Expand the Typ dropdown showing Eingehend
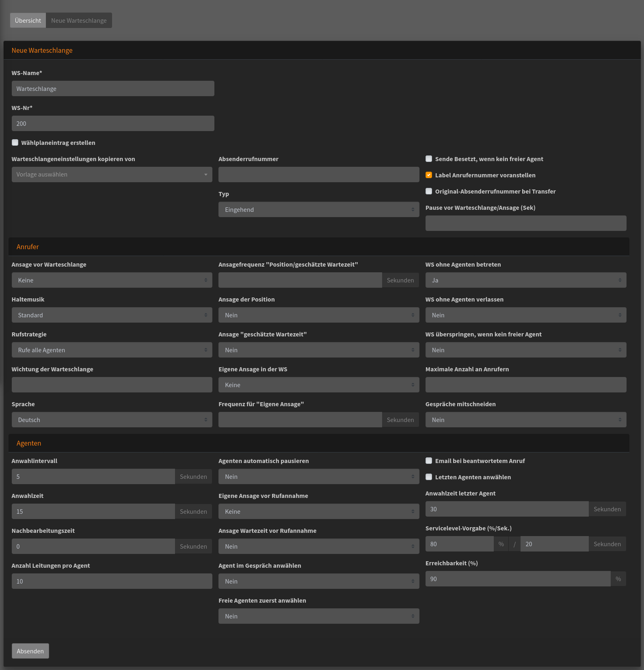The image size is (644, 670). (x=318, y=209)
